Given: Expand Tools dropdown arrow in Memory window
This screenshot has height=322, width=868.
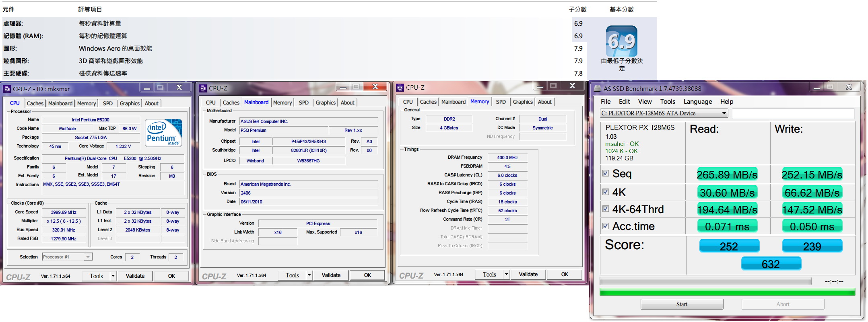Looking at the screenshot, I should [506, 274].
